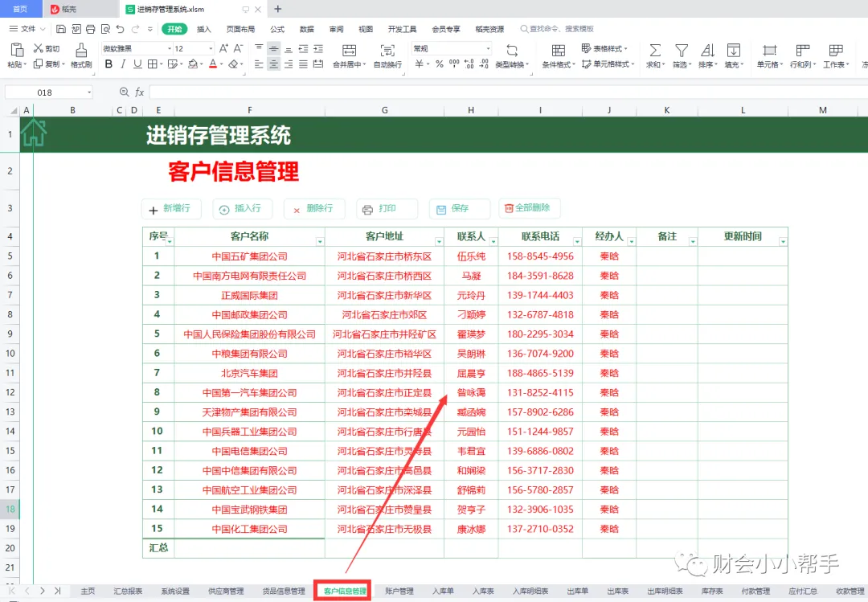This screenshot has width=868, height=602.
Task: Apply percent style format
Action: point(440,64)
